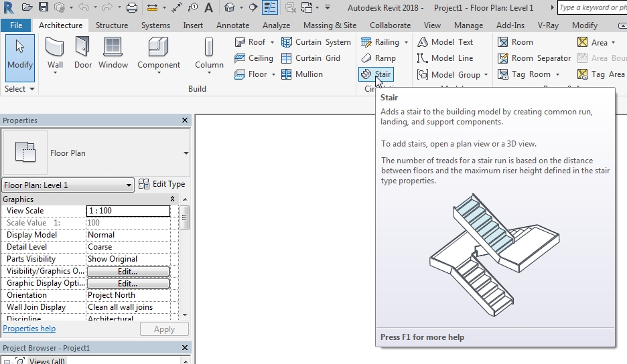Click the Component tool
Viewport: 627px width, 364px height.
159,53
